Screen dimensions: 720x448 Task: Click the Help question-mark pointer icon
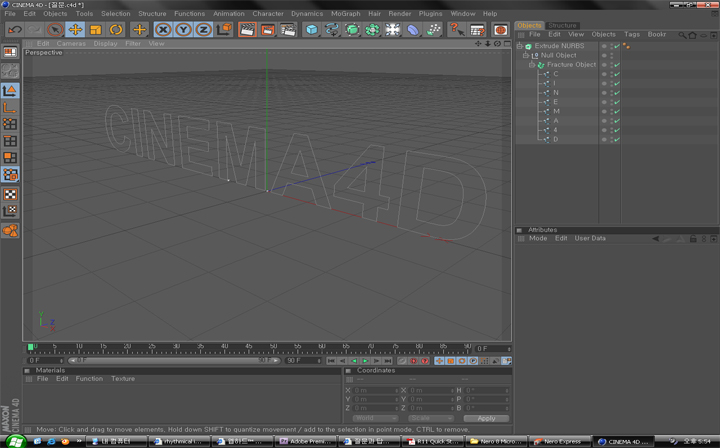(456, 30)
